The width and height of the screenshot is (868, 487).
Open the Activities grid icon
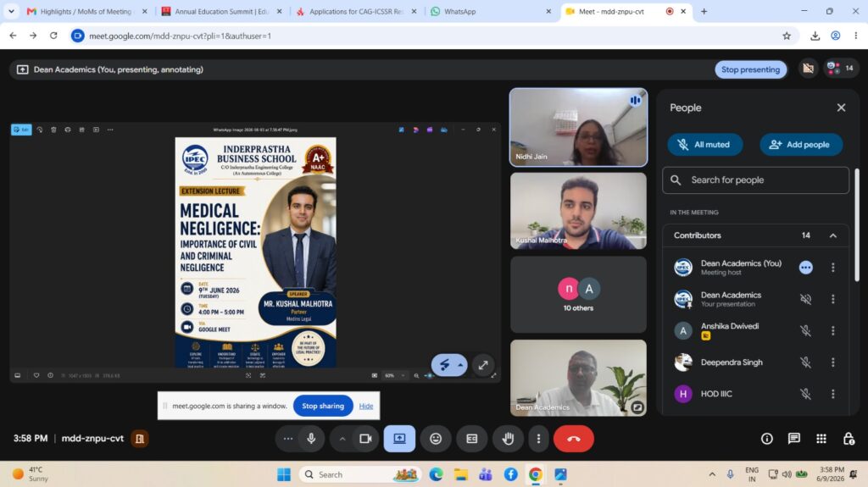821,439
